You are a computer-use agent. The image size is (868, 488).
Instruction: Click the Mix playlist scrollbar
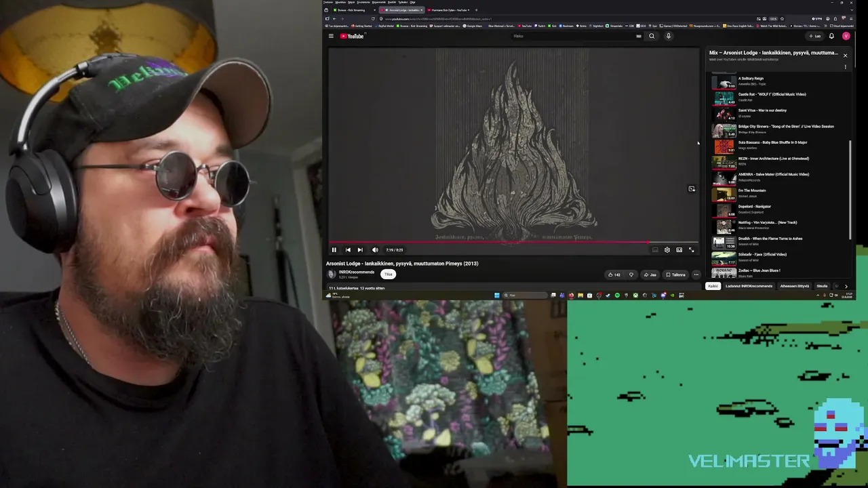tap(850, 190)
